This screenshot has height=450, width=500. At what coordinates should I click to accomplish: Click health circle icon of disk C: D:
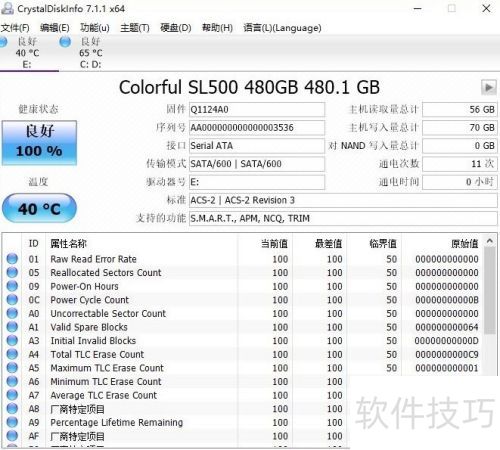65,42
